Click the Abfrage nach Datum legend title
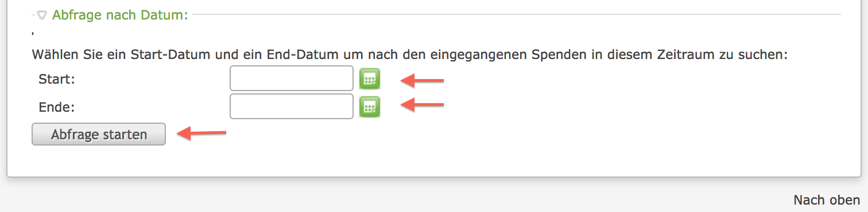Viewport: 868px width, 212px height. [x=120, y=15]
